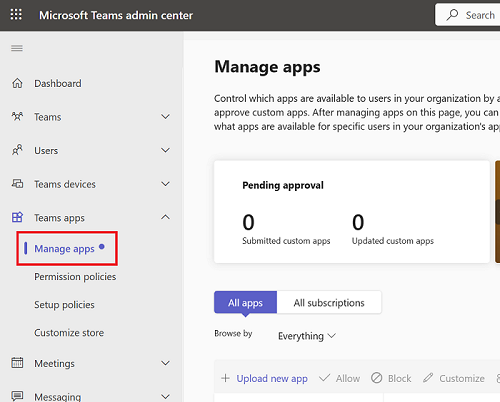Collapse the Teams apps chevron
This screenshot has height=402, width=500.
[165, 217]
